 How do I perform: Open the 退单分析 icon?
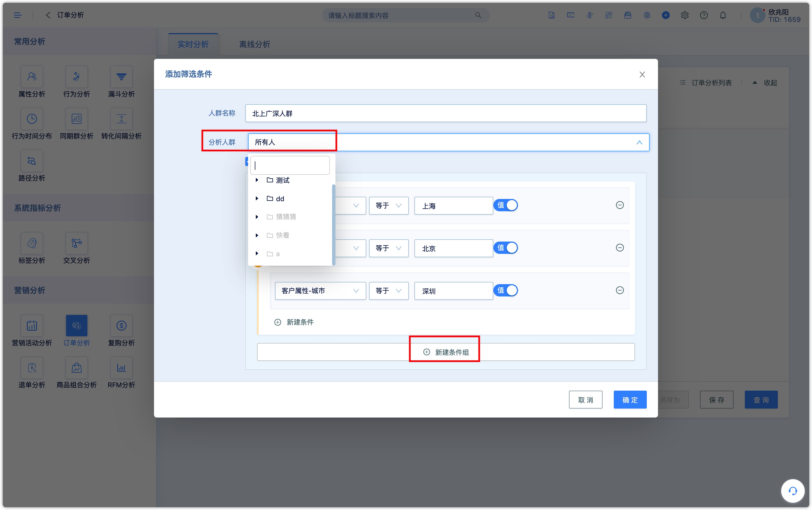click(32, 368)
